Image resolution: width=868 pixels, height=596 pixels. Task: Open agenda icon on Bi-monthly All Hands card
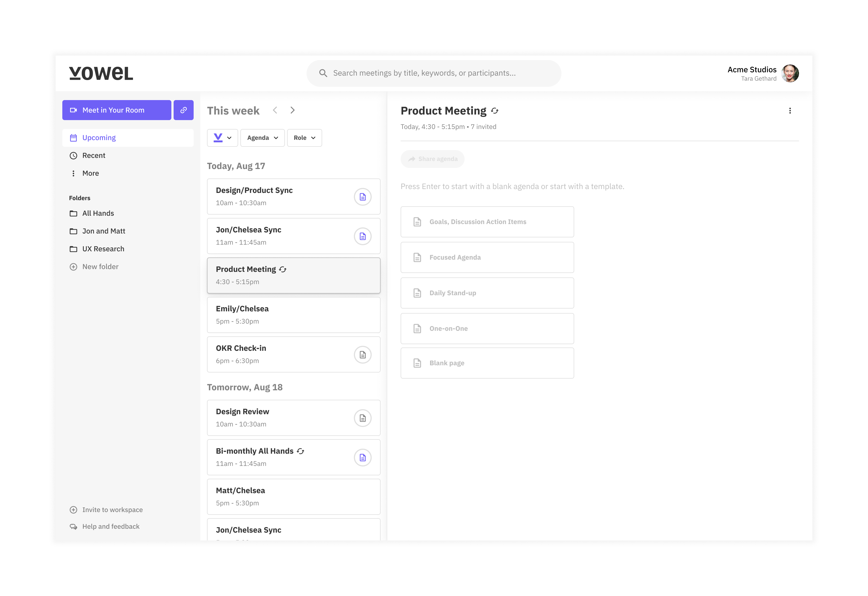pos(363,458)
